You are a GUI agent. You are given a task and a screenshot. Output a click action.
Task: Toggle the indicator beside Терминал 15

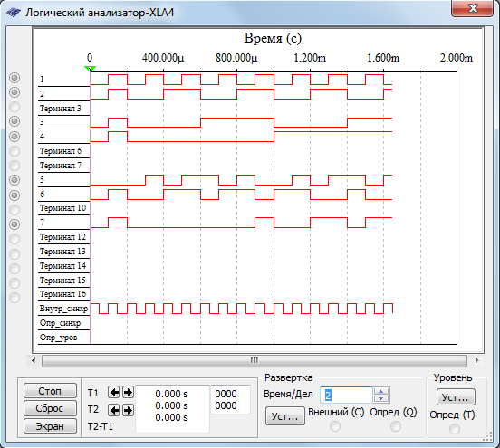(x=14, y=283)
